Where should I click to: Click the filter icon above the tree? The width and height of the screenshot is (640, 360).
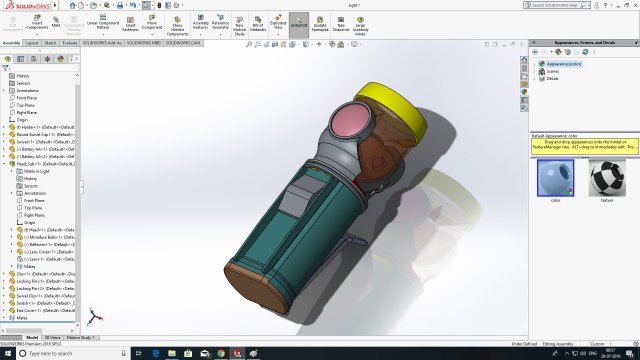click(x=5, y=68)
